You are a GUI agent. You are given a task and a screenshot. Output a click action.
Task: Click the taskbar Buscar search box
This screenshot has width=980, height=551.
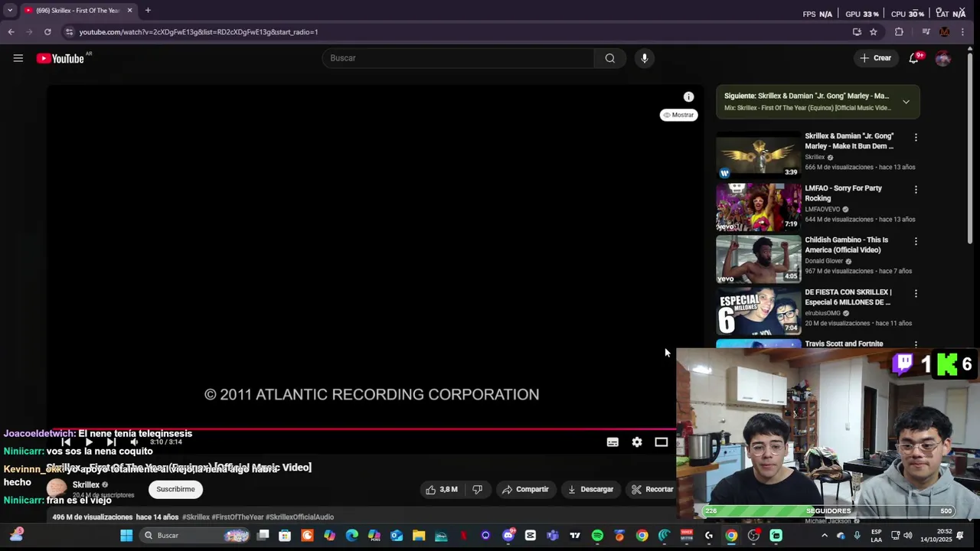(x=194, y=536)
